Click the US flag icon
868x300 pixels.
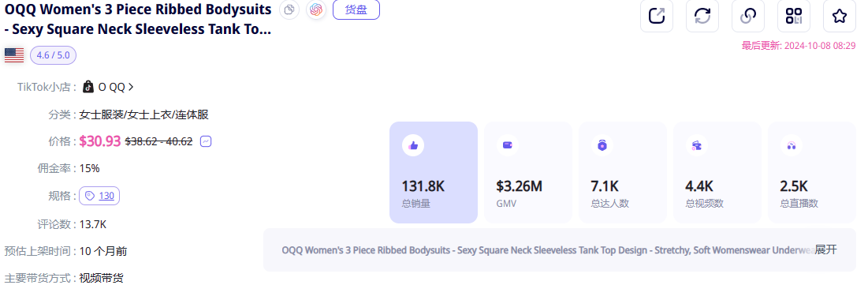pos(14,55)
